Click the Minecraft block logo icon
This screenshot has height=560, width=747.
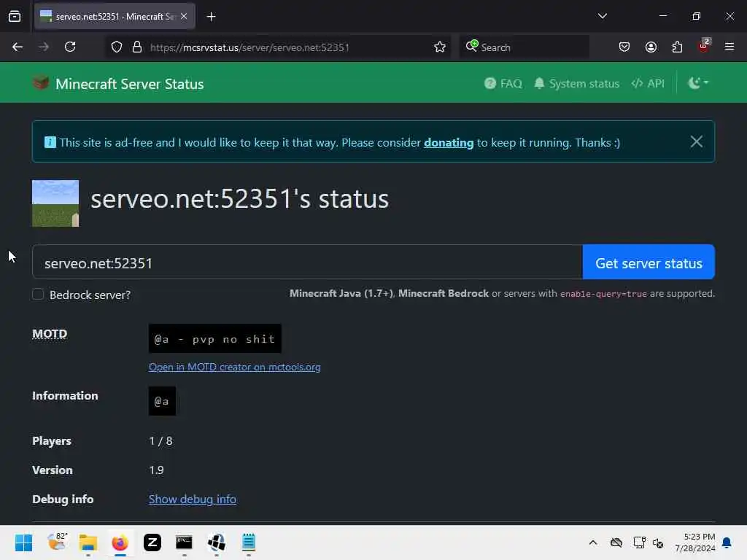click(41, 83)
